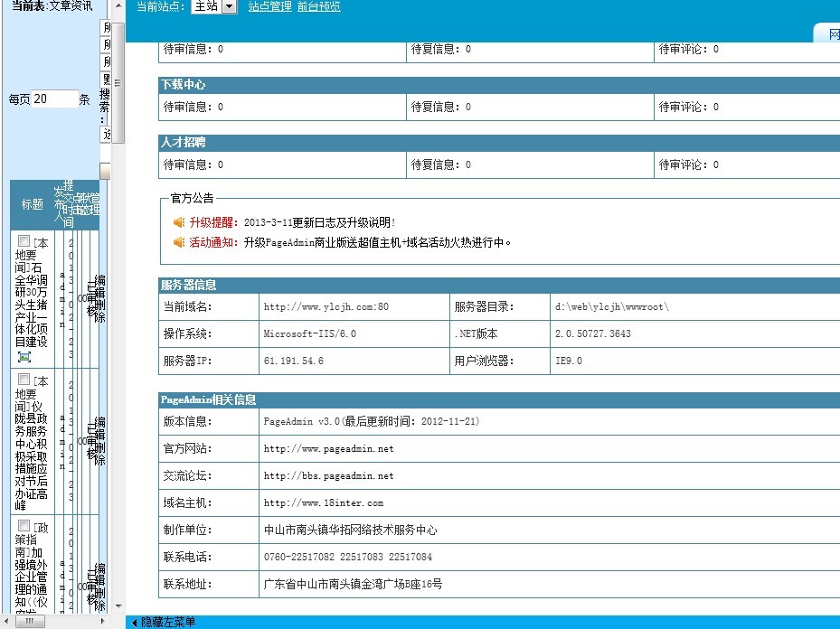Open the 前台预览 link

pyautogui.click(x=319, y=6)
